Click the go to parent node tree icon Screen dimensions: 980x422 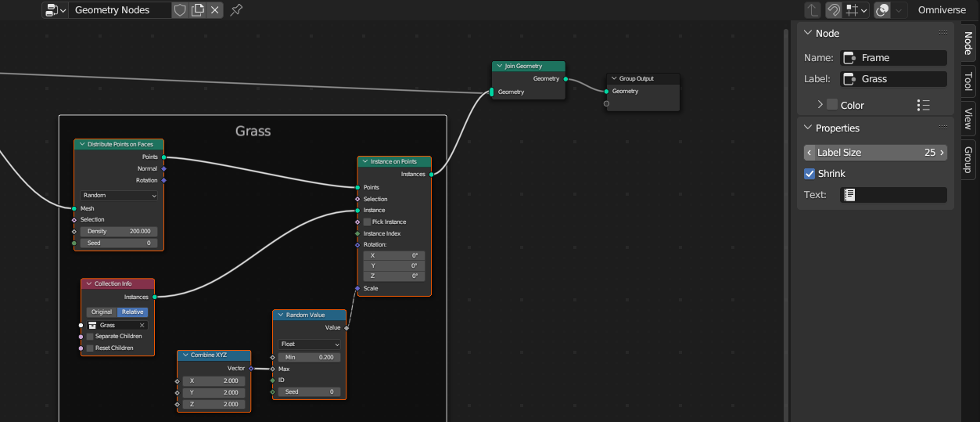pyautogui.click(x=813, y=10)
